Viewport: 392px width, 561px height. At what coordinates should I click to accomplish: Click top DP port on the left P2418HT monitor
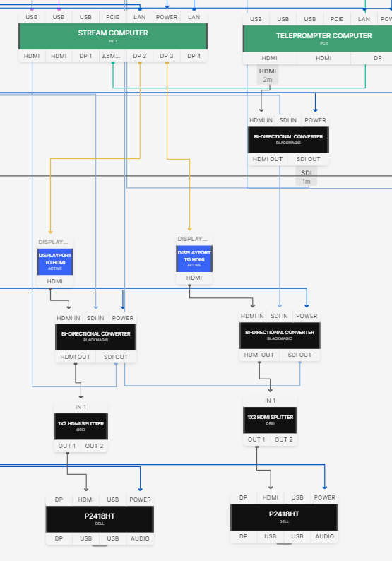pyautogui.click(x=59, y=500)
